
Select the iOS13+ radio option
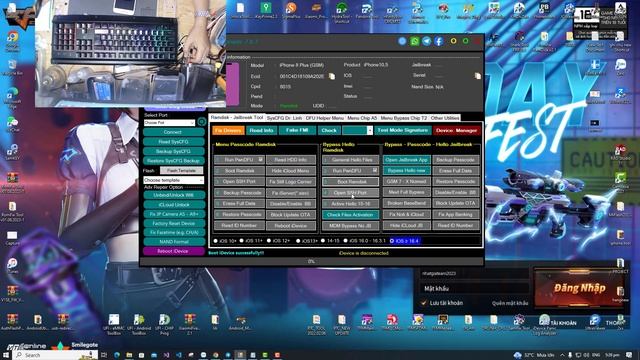298,241
